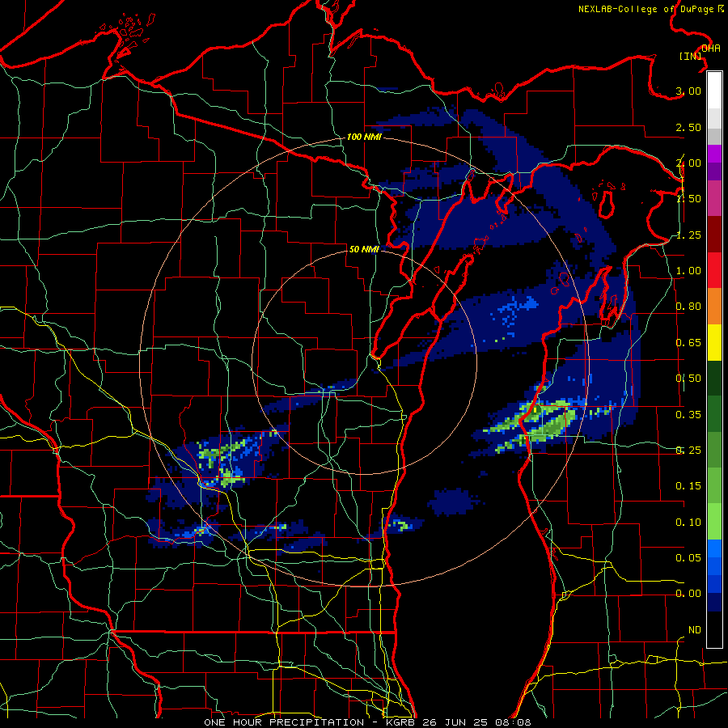Pick the orange legend color block
The height and width of the screenshot is (728, 728).
click(714, 306)
